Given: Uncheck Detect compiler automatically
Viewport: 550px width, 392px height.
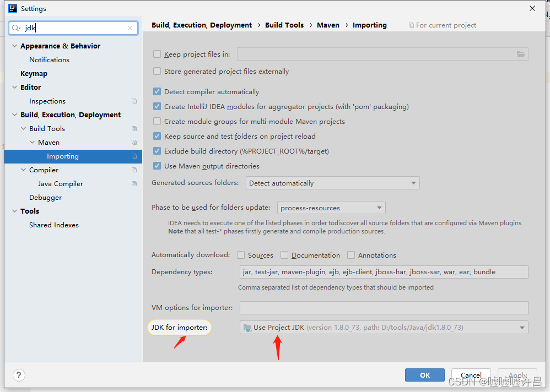Looking at the screenshot, I should point(157,91).
